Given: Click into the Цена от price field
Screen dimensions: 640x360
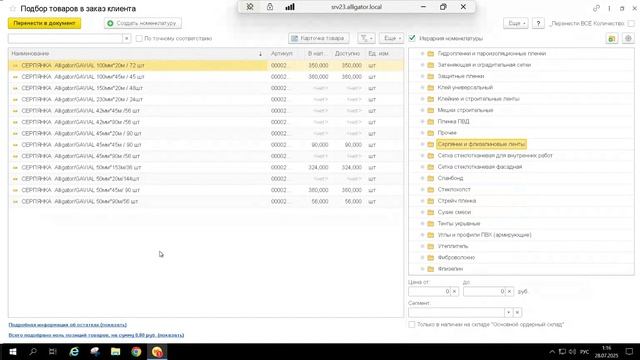Looking at the screenshot, I should (x=429, y=291).
